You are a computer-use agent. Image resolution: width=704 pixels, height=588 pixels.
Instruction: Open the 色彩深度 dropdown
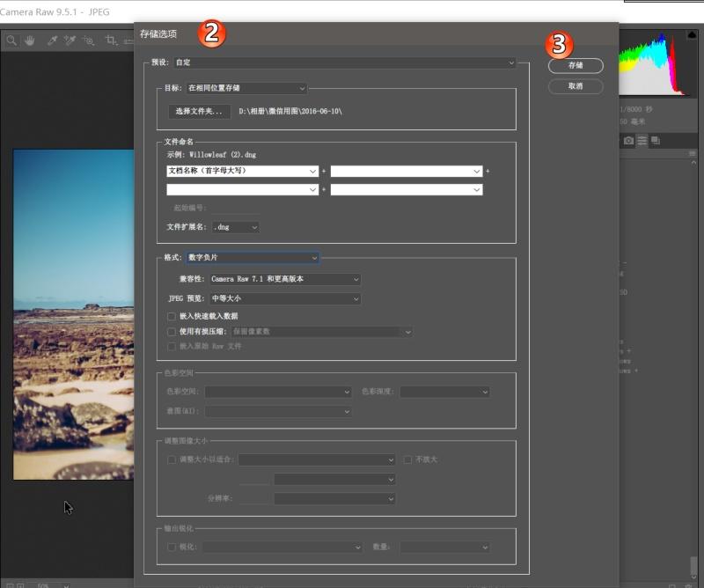[x=445, y=393]
